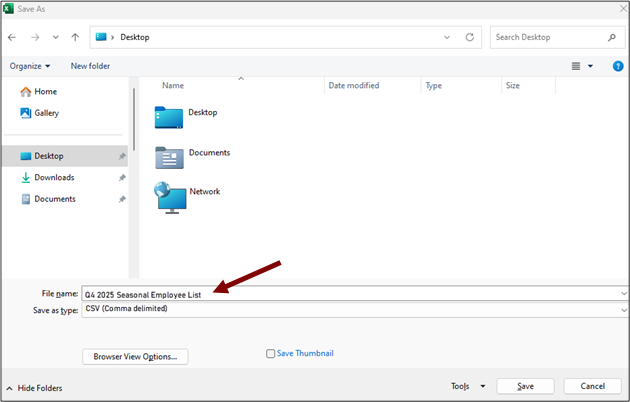Open the Network location icon

pyautogui.click(x=171, y=196)
